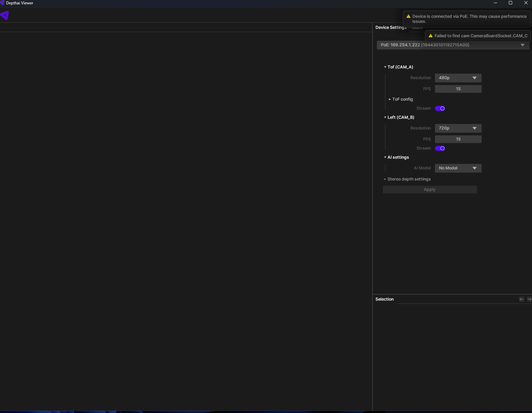Click the forward arrow in Selection panel
The width and height of the screenshot is (532, 413).
(x=529, y=299)
